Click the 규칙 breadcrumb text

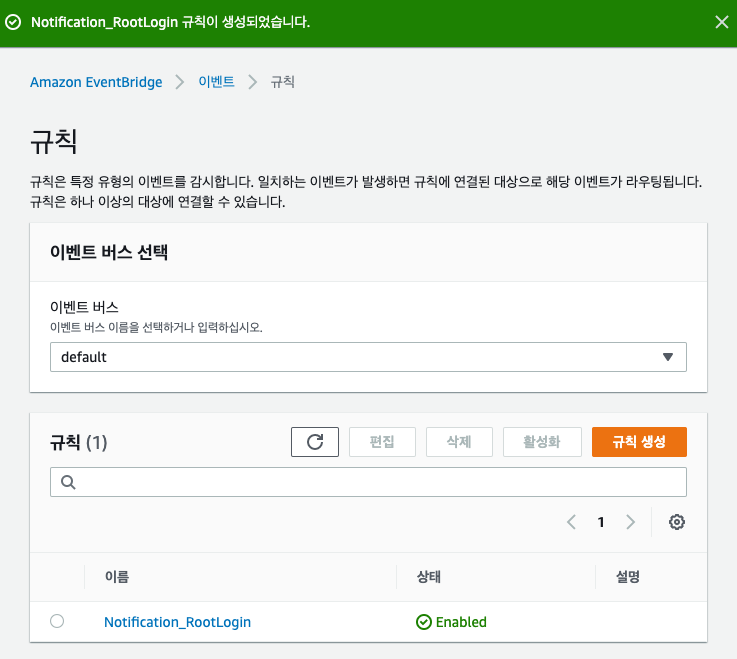(x=282, y=82)
